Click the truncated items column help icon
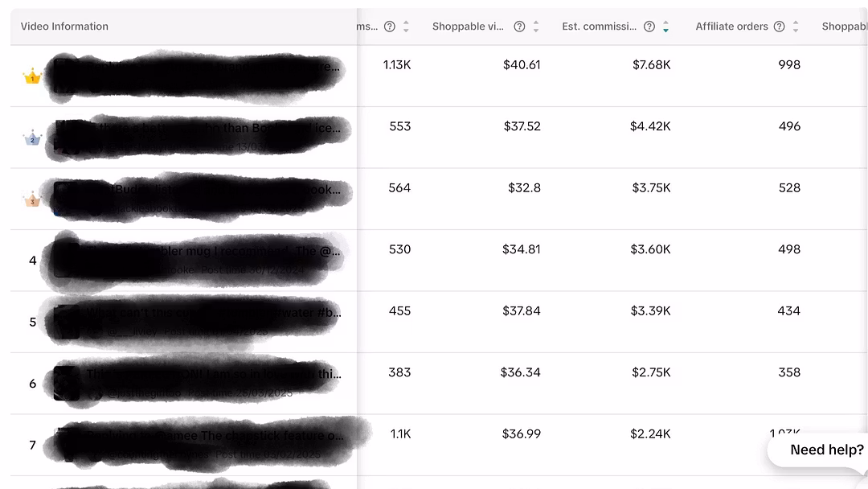This screenshot has width=868, height=489. [x=390, y=27]
